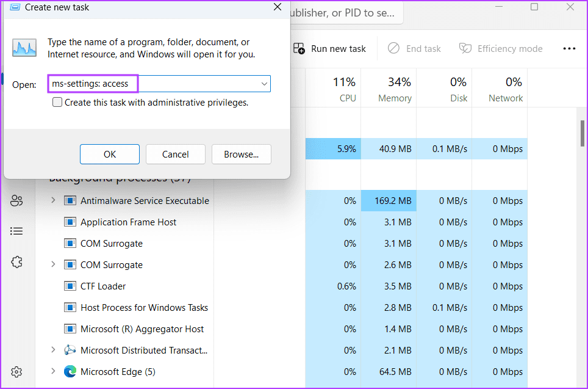Sort processes by the CPU column
Screen dimensions: 588x389
344,89
